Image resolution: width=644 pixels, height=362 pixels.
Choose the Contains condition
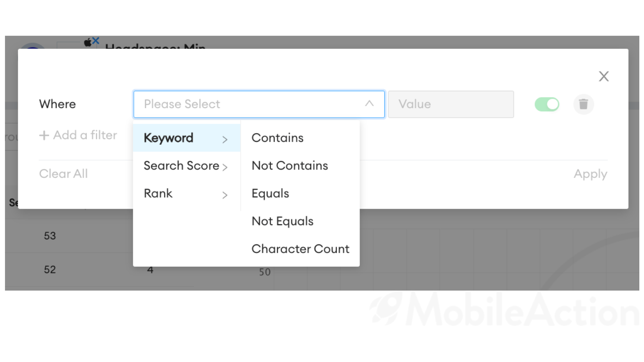pyautogui.click(x=277, y=138)
